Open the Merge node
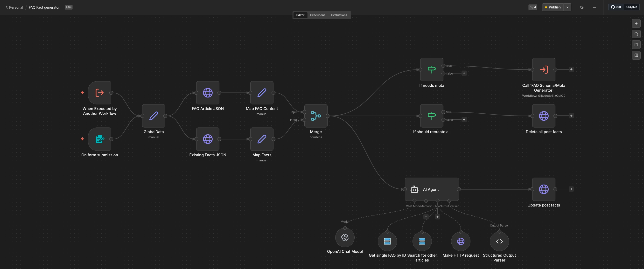Viewport: 644px width, 269px height. point(316,116)
